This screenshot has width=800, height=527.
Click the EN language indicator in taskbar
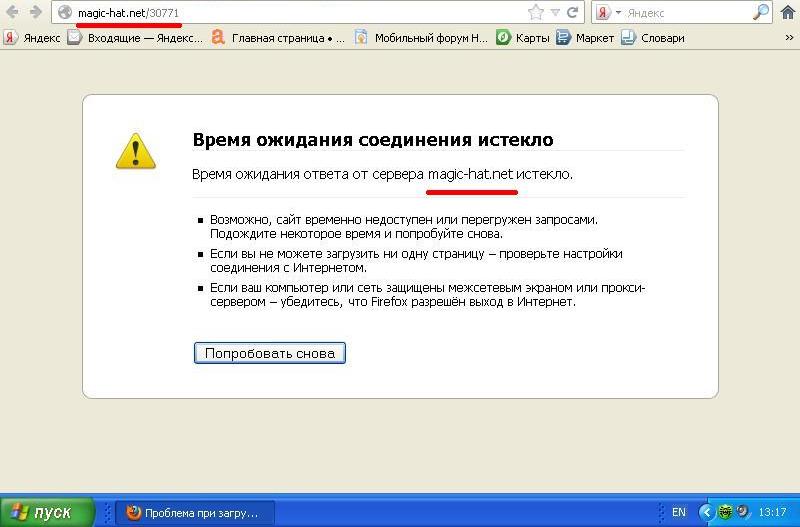coord(679,512)
